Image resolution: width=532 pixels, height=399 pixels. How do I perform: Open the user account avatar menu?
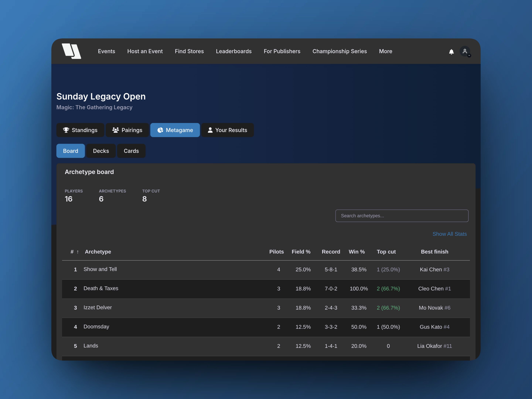point(465,51)
